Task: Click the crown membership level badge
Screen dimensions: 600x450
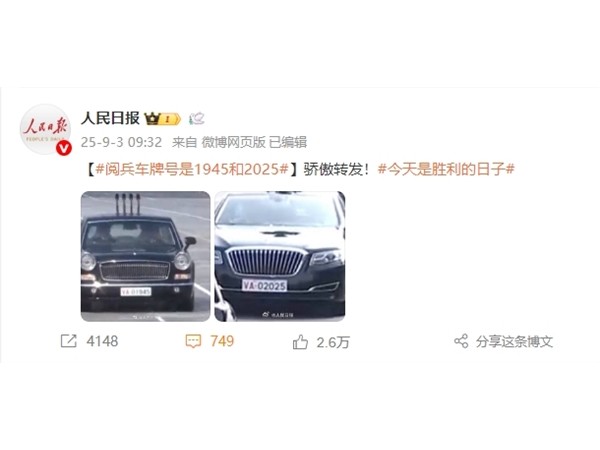Action: tap(163, 119)
